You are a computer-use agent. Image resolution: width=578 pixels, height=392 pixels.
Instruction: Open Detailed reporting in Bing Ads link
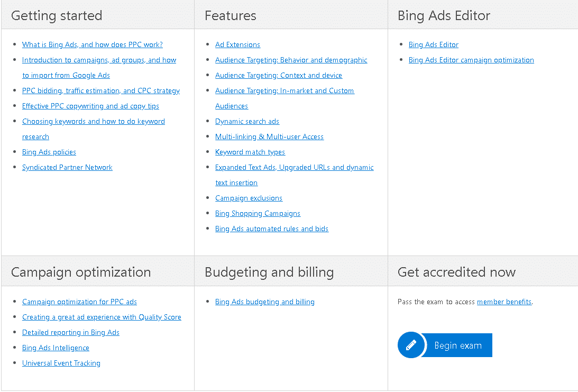click(71, 332)
